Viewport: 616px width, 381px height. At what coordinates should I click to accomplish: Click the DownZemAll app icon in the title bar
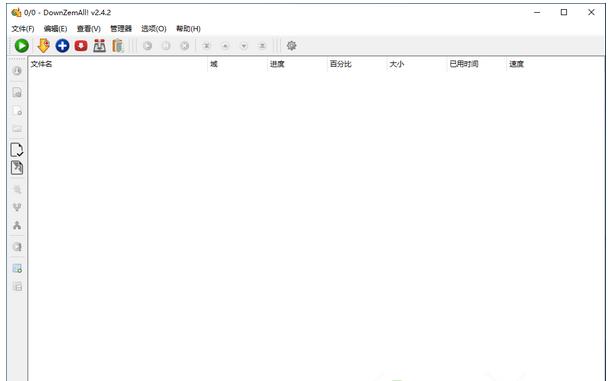coord(16,13)
